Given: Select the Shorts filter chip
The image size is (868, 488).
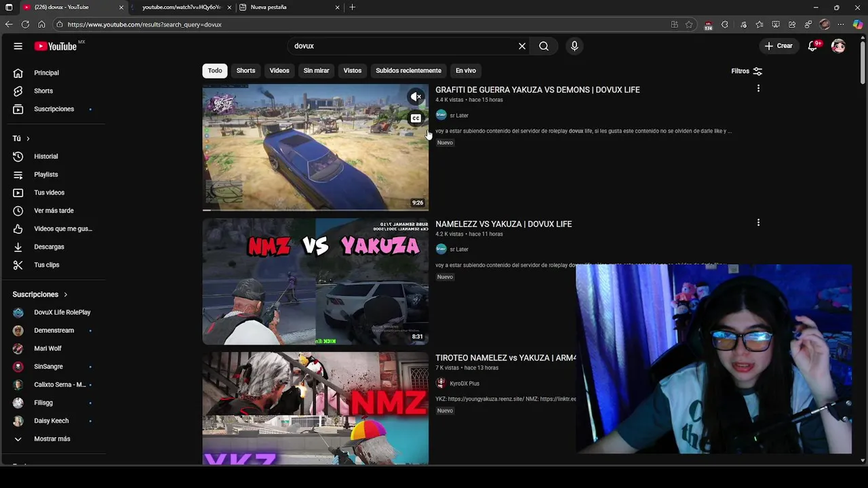Looking at the screenshot, I should coord(245,70).
